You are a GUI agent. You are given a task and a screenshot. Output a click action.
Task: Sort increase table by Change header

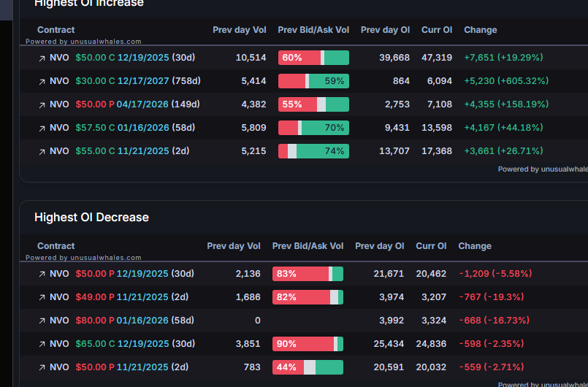pos(481,30)
